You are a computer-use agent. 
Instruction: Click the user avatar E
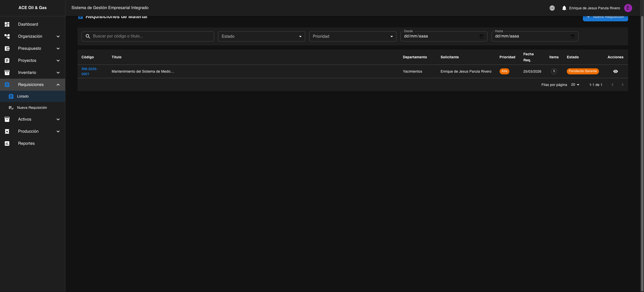(628, 8)
